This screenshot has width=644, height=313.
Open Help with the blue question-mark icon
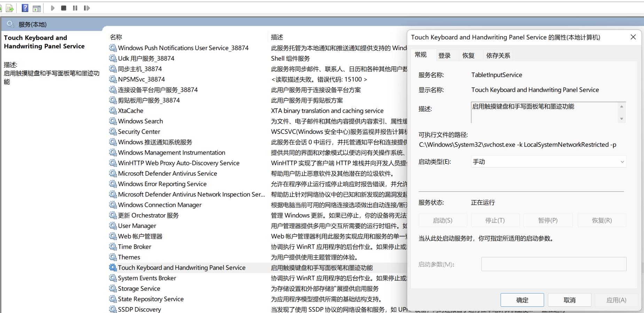[25, 8]
